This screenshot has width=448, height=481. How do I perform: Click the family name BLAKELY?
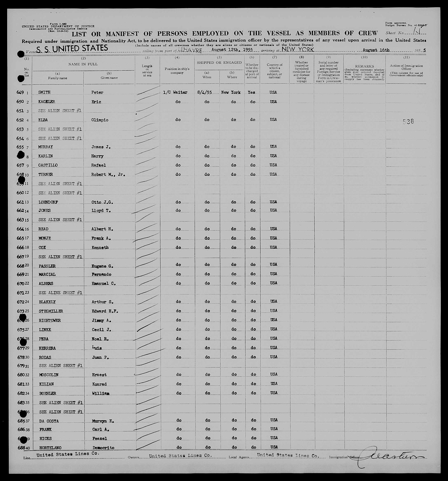[x=47, y=302]
